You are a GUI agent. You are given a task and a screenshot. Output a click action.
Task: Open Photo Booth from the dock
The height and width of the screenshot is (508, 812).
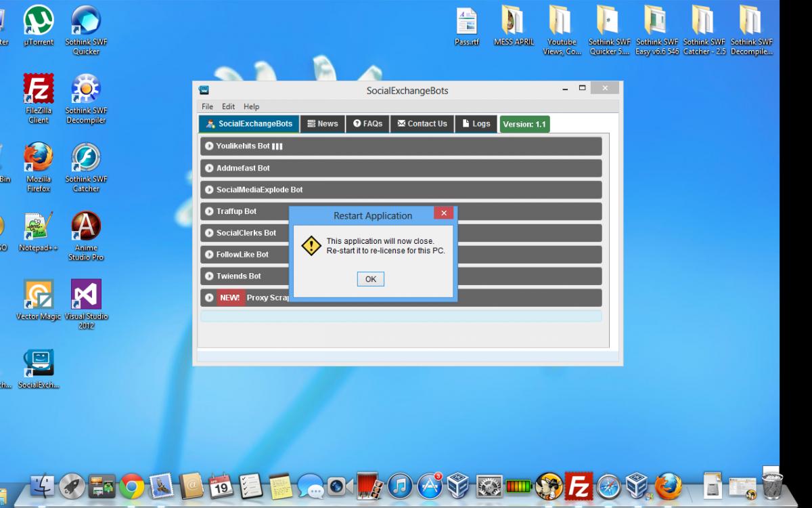(x=370, y=486)
